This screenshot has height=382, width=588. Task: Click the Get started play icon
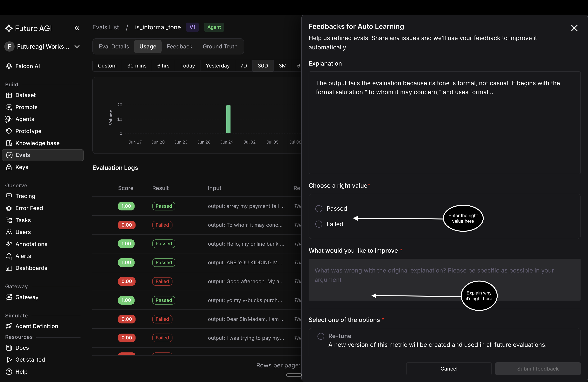tap(9, 360)
